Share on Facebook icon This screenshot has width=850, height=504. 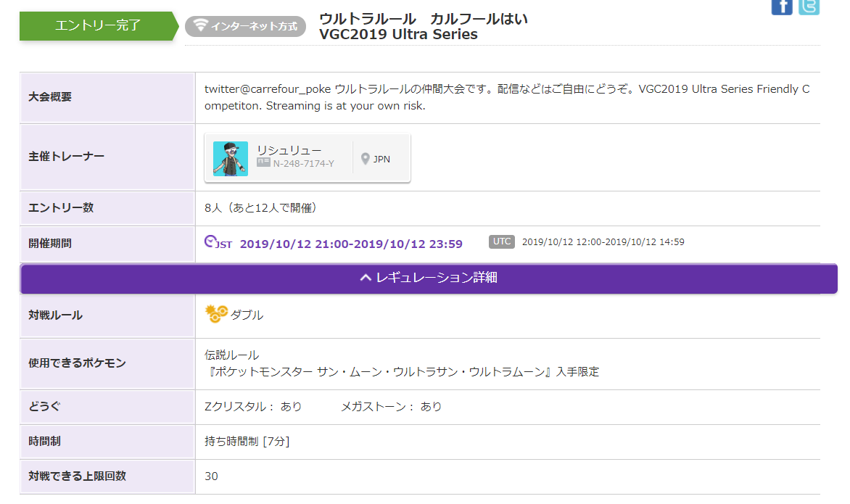point(782,7)
